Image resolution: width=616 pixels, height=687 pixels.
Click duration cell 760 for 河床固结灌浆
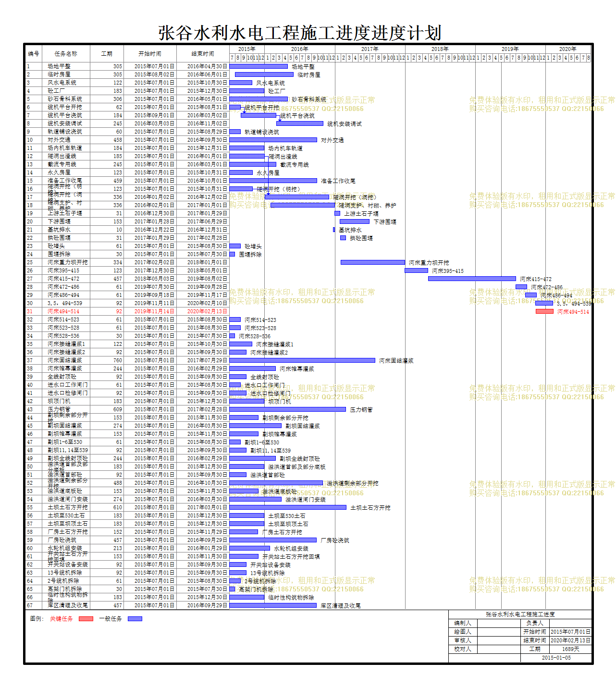tap(118, 360)
